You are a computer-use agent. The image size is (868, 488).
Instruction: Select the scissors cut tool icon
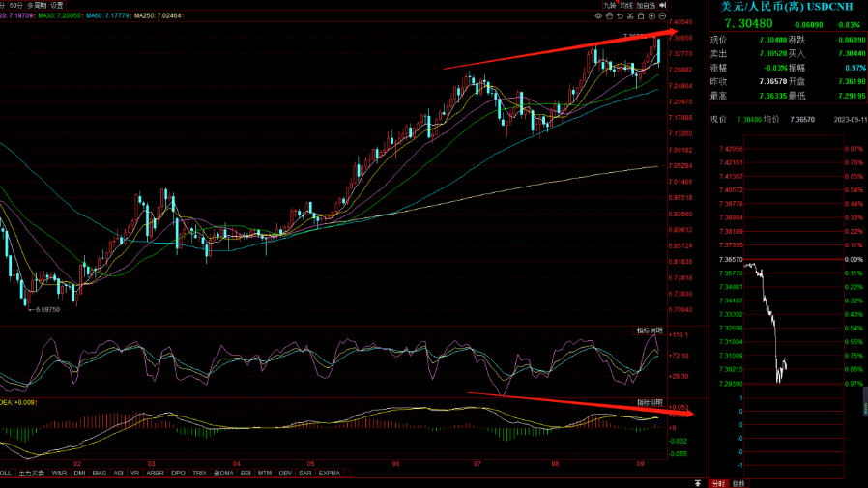point(630,16)
